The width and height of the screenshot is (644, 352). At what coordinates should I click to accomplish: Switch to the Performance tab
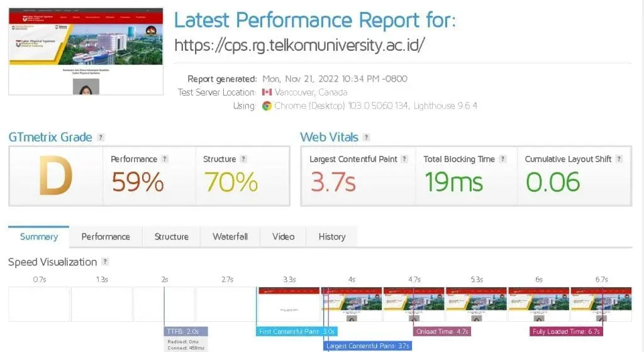[x=106, y=237]
